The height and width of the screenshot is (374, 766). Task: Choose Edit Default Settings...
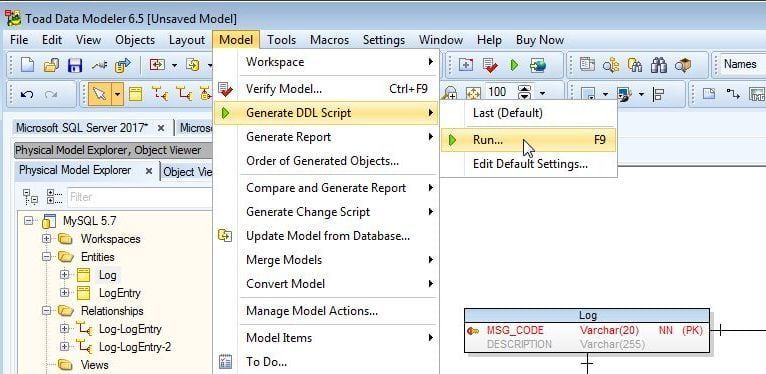tap(529, 164)
